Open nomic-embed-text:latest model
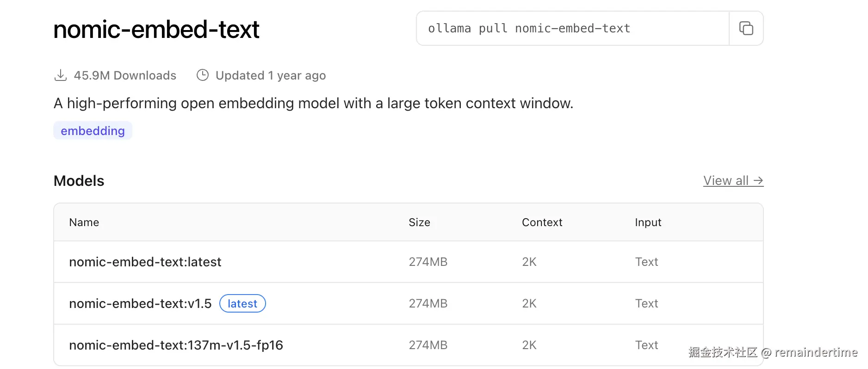868x369 pixels. [x=145, y=262]
